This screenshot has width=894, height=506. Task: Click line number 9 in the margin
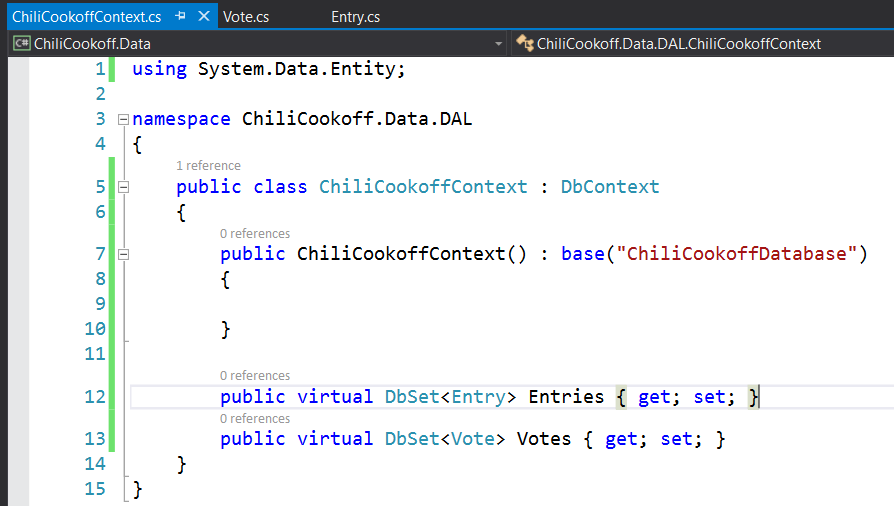98,304
